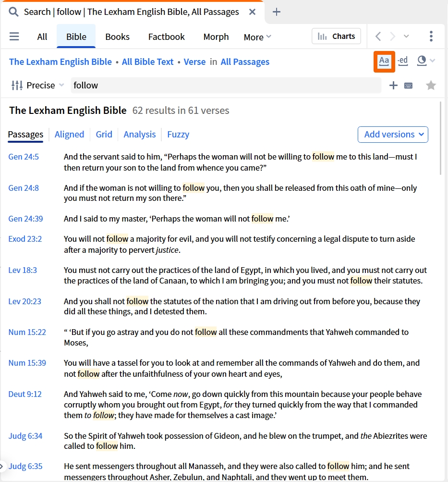Switch to the Aligned results view
Screen dimensions: 448x482
click(70, 135)
